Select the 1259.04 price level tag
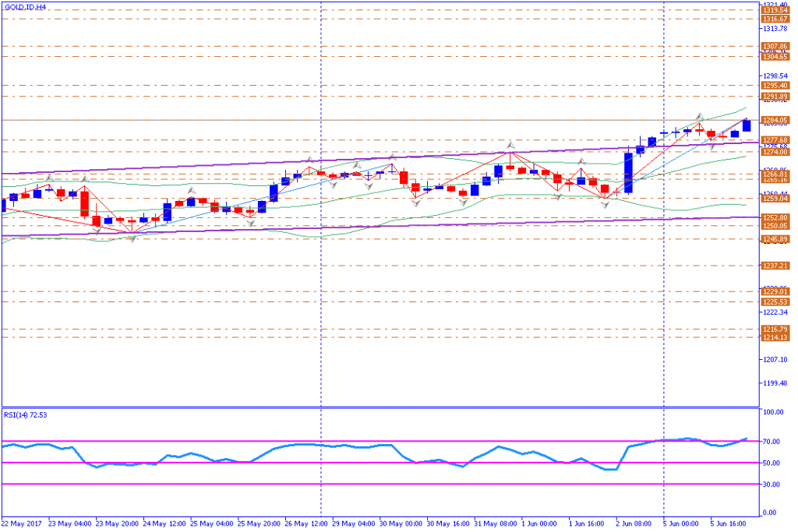The height and width of the screenshot is (532, 798). coord(776,199)
